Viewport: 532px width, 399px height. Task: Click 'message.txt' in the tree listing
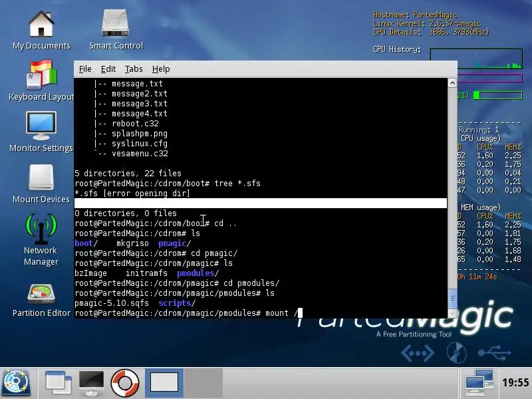(x=138, y=84)
